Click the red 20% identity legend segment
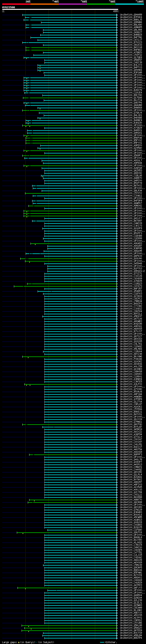146x644 pixels. [x=16, y=4]
